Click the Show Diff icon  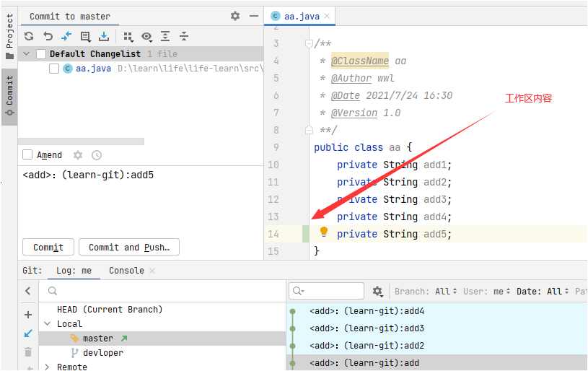pyautogui.click(x=66, y=36)
